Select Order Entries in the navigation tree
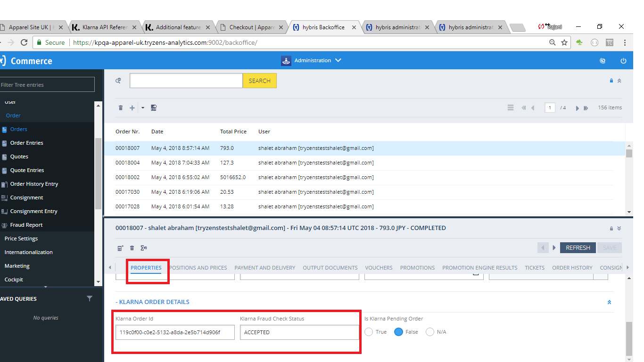644x362 pixels. pyautogui.click(x=27, y=143)
